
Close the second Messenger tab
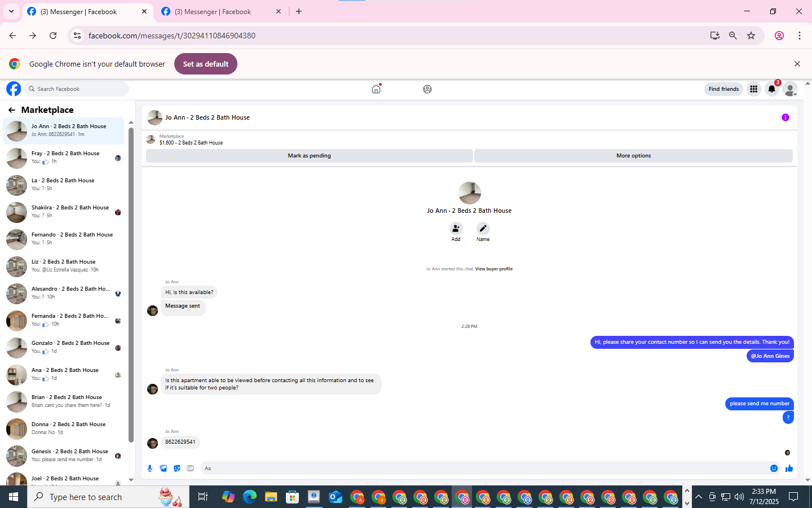[x=279, y=11]
